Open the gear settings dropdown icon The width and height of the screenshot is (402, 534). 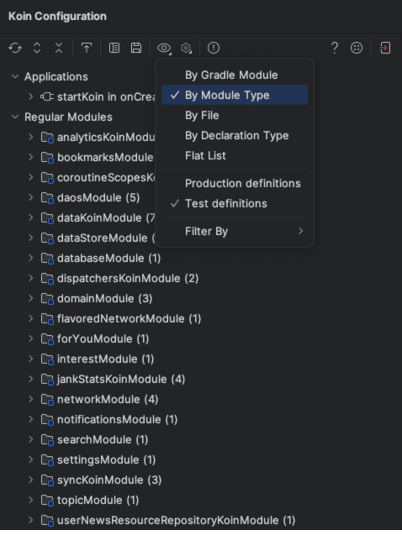pyautogui.click(x=186, y=48)
